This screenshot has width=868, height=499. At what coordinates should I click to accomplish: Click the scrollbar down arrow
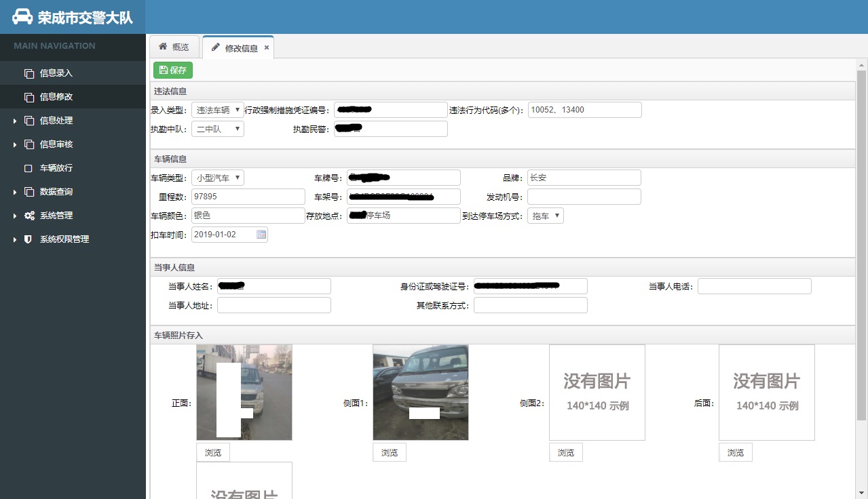861,493
